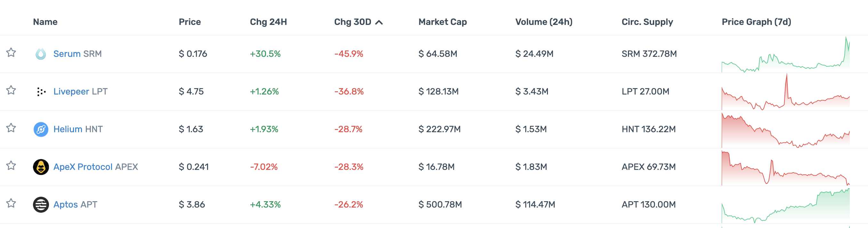Sort the table by Market Cap

pyautogui.click(x=442, y=22)
